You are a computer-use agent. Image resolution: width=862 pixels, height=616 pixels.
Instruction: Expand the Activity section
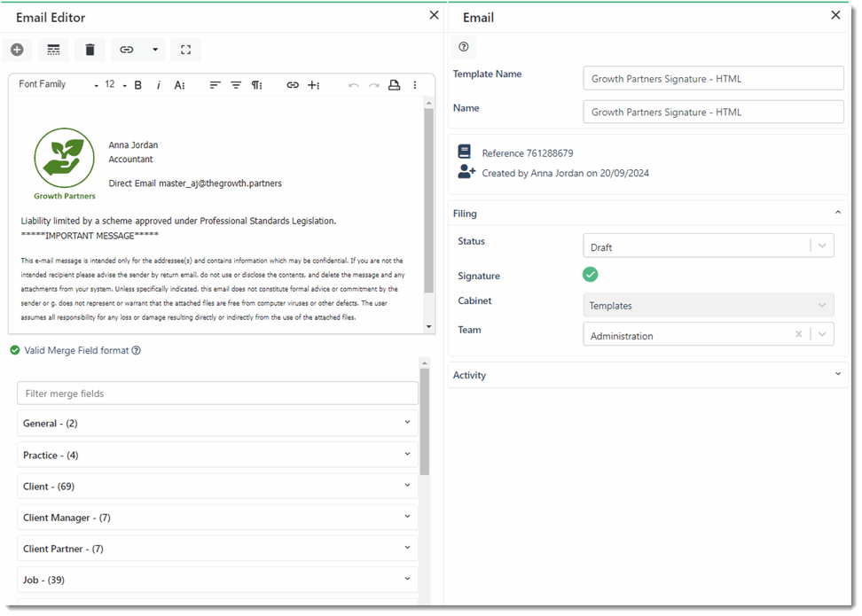tap(838, 374)
